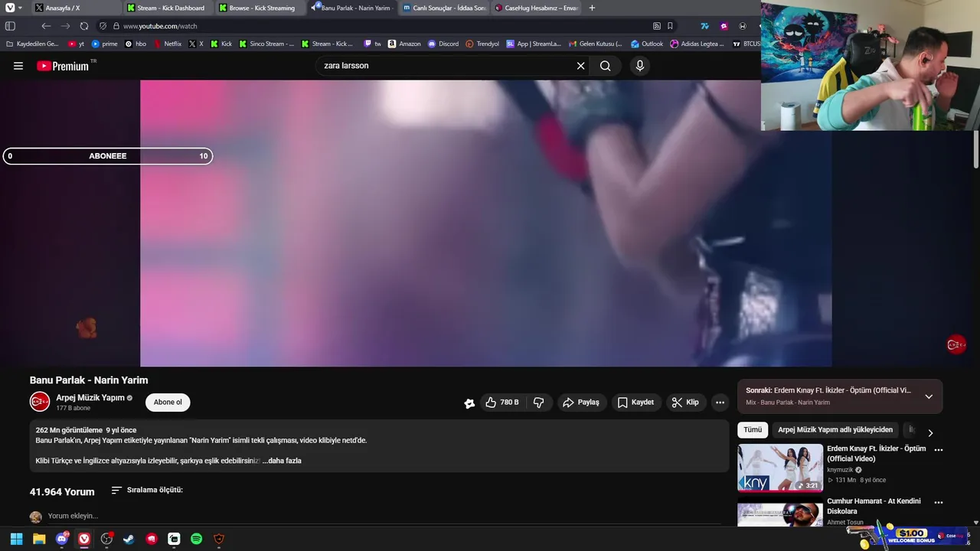The width and height of the screenshot is (980, 551).
Task: Open the Cumhur Hamarat video thumbnail
Action: tap(780, 512)
